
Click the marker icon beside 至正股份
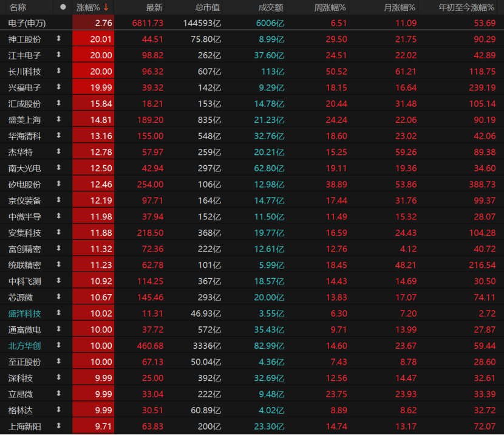(x=58, y=361)
